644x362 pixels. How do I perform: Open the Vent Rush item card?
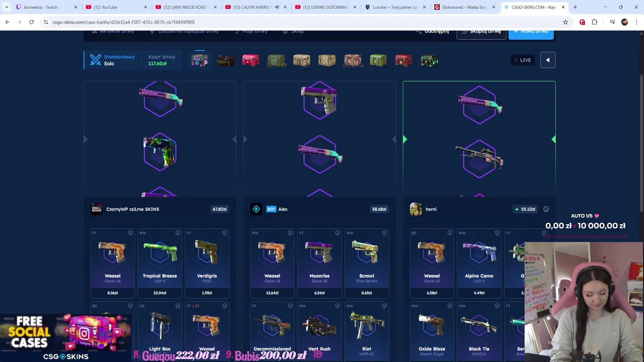pos(319,332)
